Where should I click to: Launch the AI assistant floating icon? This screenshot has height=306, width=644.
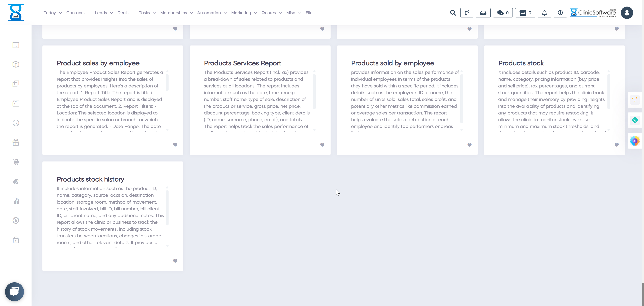point(635,141)
